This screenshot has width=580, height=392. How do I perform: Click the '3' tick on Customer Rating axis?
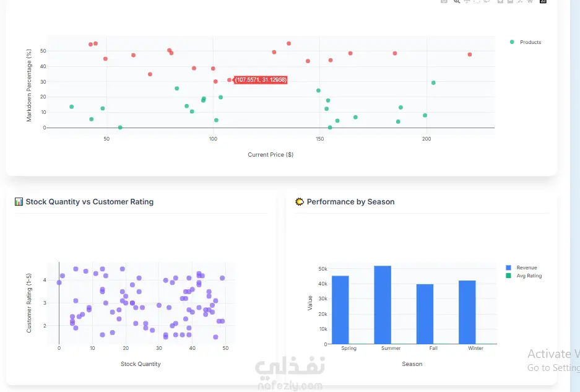click(x=45, y=303)
